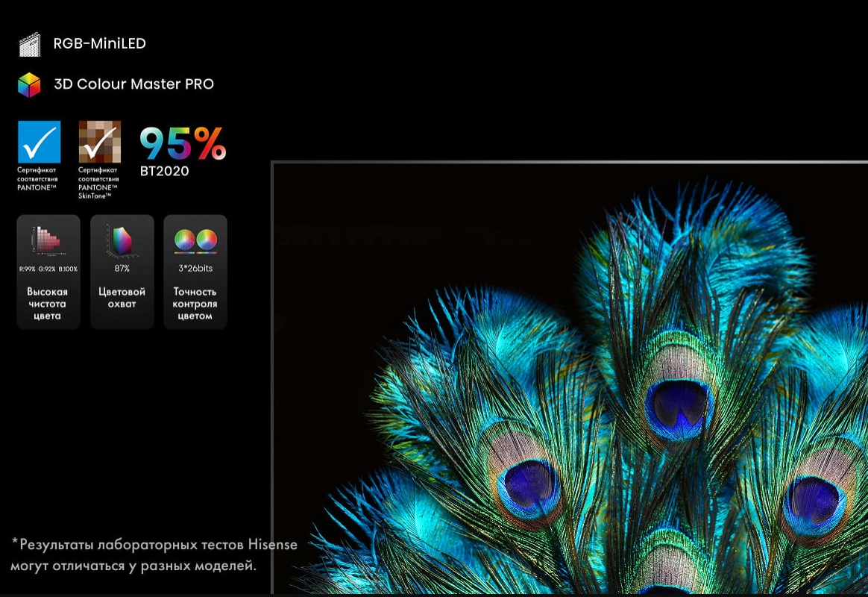Click the Hisense lab tests disclaimer
The height and width of the screenshot is (597, 868).
click(154, 555)
